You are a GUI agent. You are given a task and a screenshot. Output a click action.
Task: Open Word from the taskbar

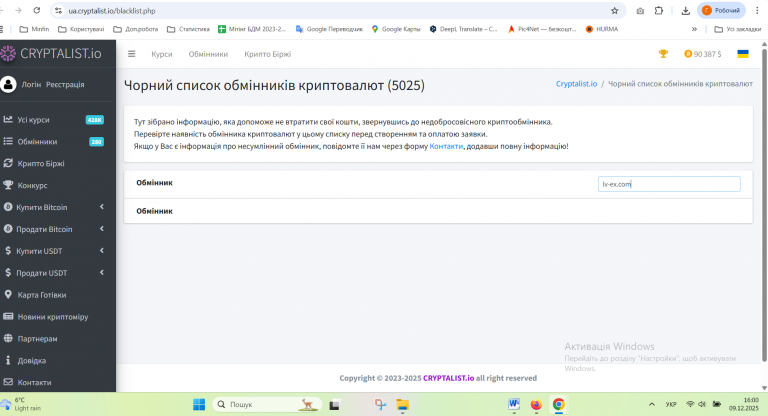tap(514, 404)
